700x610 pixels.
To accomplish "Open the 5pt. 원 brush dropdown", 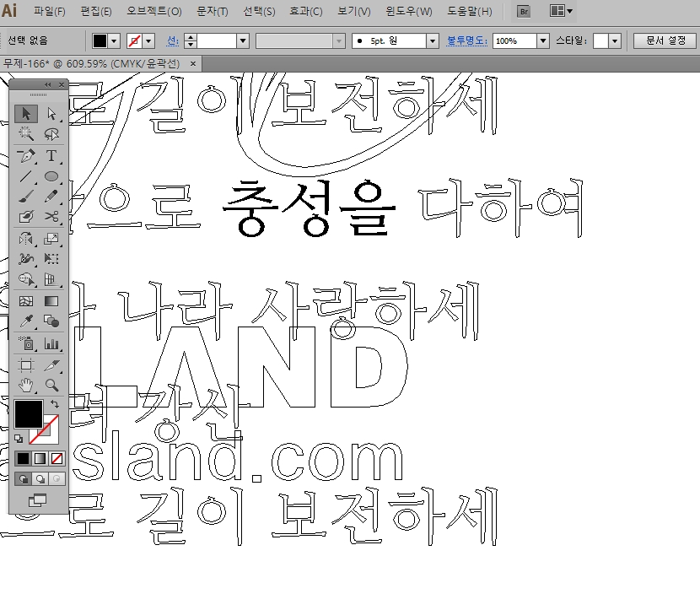I will 432,41.
